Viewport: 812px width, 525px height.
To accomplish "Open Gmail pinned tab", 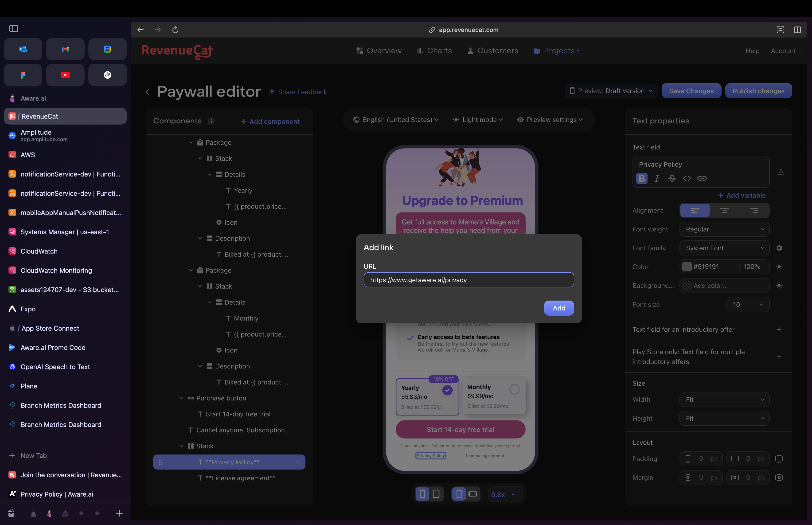I will click(65, 49).
